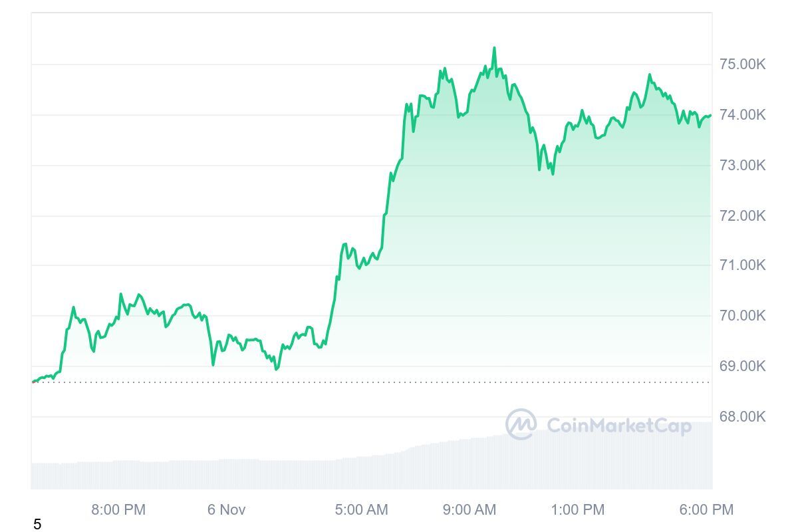The image size is (798, 532).
Task: Click the 70.00K price axis label
Action: [x=742, y=316]
